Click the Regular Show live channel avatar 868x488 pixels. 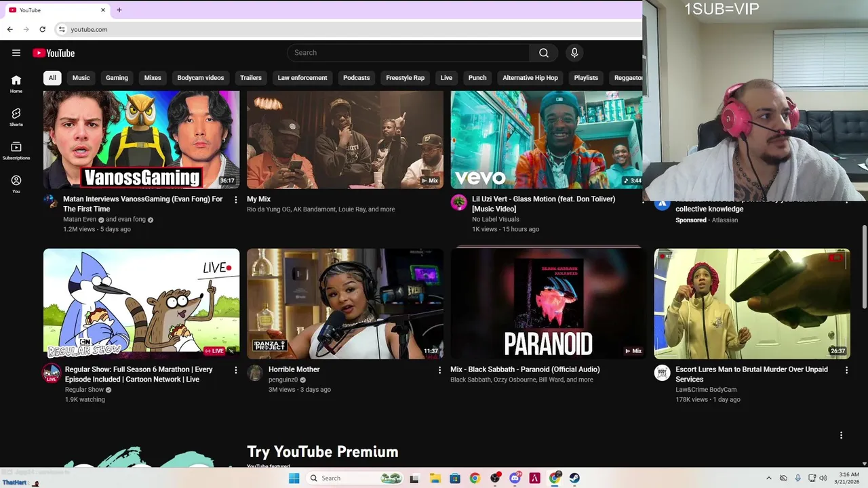[x=52, y=373]
